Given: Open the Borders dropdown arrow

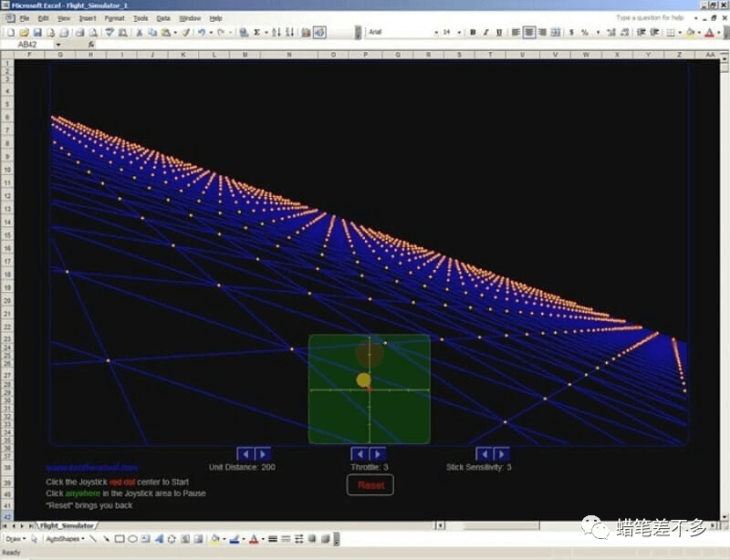Looking at the screenshot, I should click(x=680, y=32).
